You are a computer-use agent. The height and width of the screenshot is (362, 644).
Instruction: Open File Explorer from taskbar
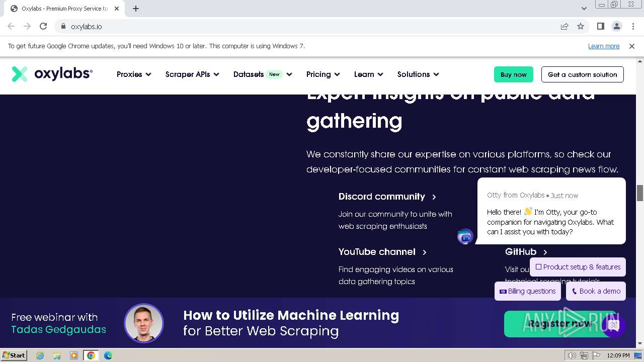pos(57,355)
